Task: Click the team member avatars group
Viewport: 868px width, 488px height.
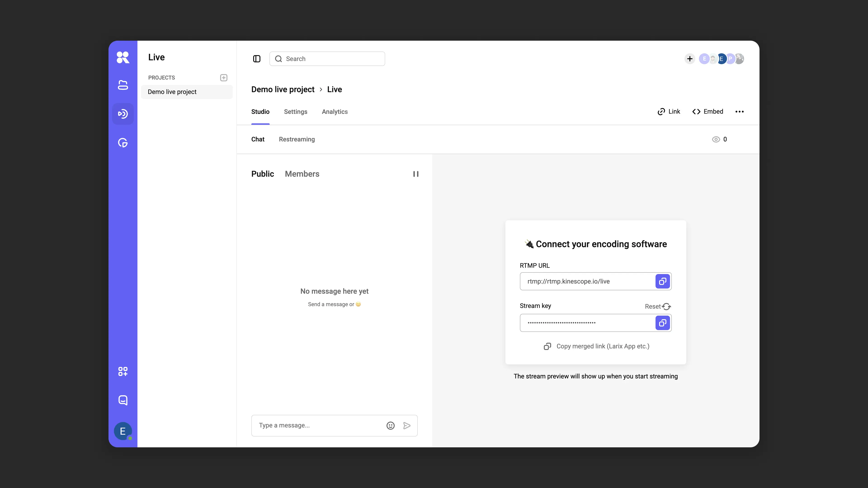Action: point(722,59)
